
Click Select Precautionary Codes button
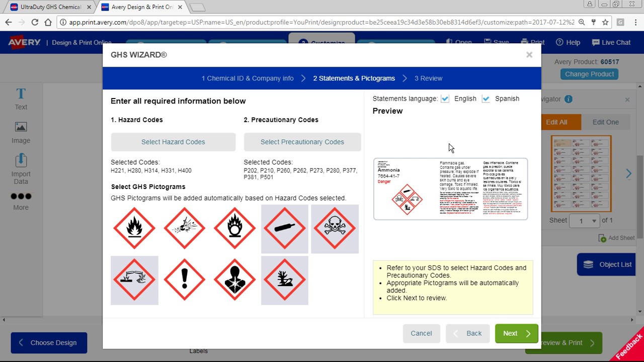(302, 142)
